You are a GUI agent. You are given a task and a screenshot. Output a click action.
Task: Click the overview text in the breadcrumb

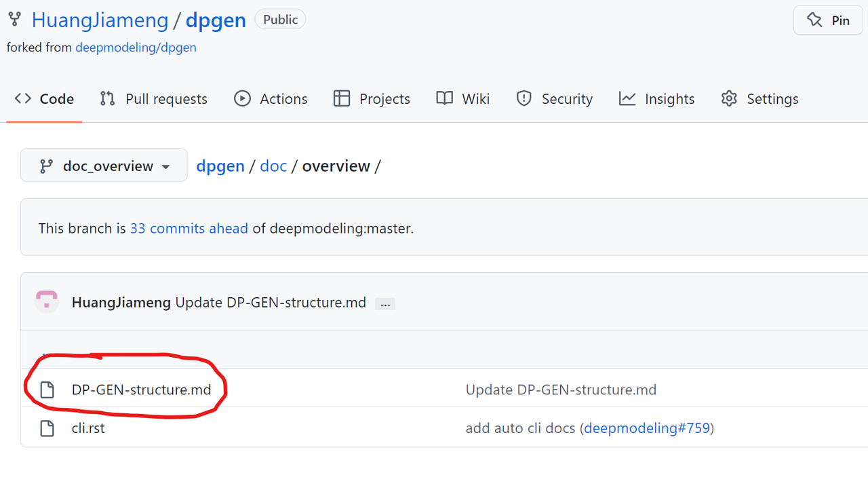pyautogui.click(x=336, y=166)
